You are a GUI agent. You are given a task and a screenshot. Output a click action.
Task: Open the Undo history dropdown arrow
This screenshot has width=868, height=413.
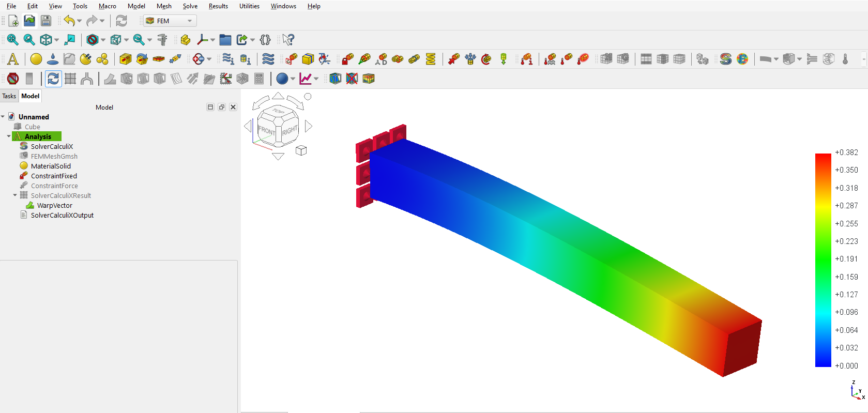(x=79, y=21)
